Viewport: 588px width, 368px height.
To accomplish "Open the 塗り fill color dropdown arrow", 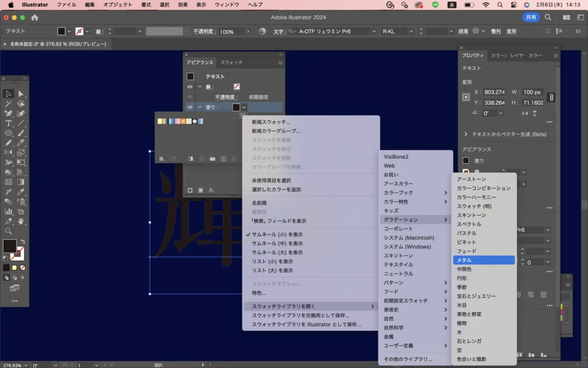I will (x=244, y=107).
